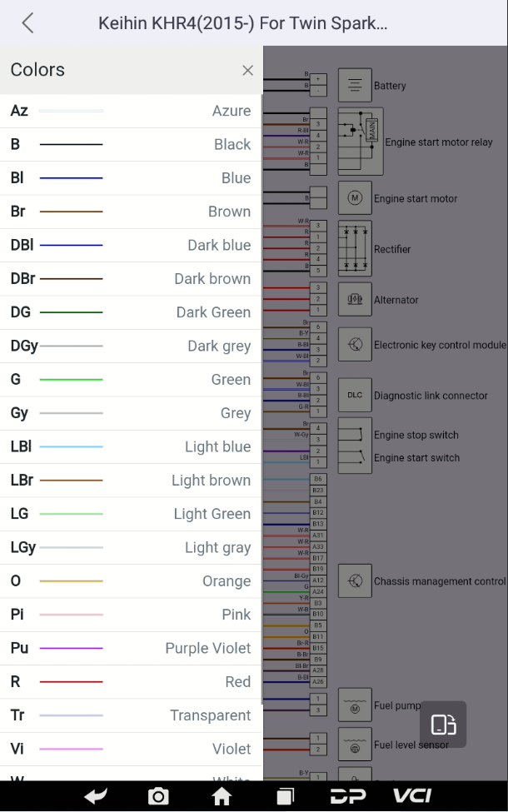Tap the VCI status icon

(412, 796)
